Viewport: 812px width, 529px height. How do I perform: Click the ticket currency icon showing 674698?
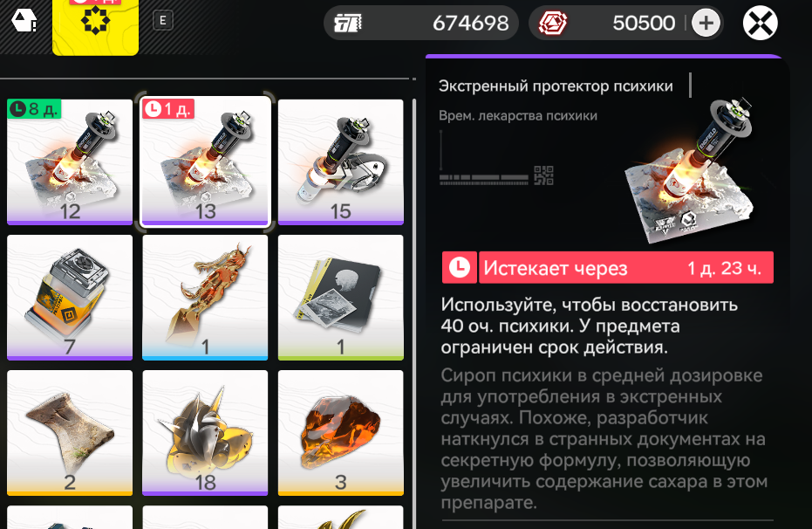pyautogui.click(x=347, y=24)
